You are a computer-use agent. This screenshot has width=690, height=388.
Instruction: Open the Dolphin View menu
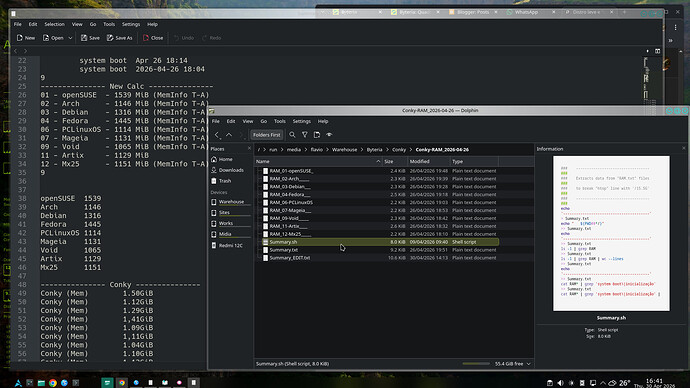(248, 121)
